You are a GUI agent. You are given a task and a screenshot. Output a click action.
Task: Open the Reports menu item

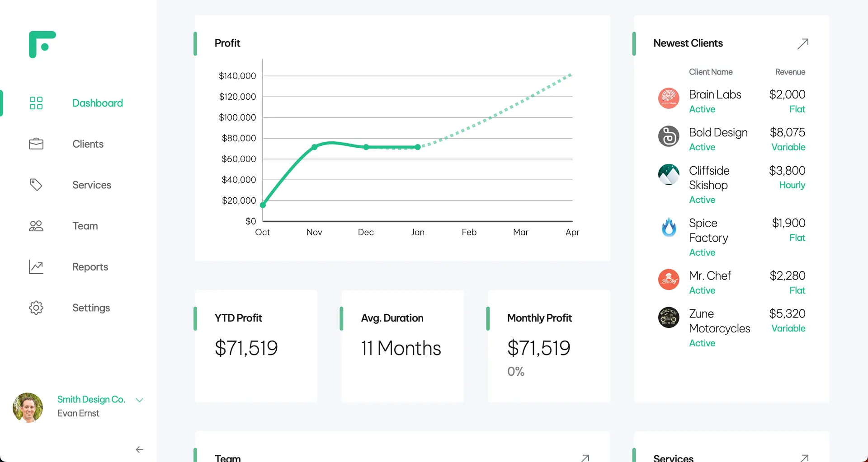[90, 267]
